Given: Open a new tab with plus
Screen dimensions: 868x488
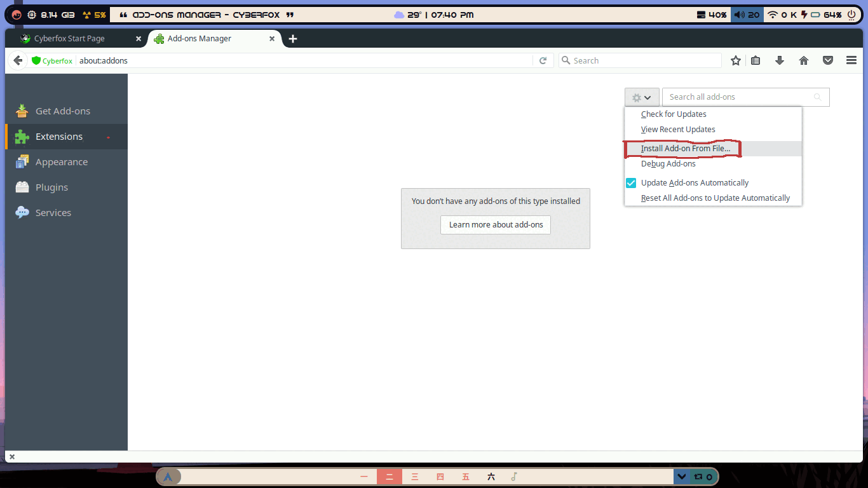Looking at the screenshot, I should (293, 39).
